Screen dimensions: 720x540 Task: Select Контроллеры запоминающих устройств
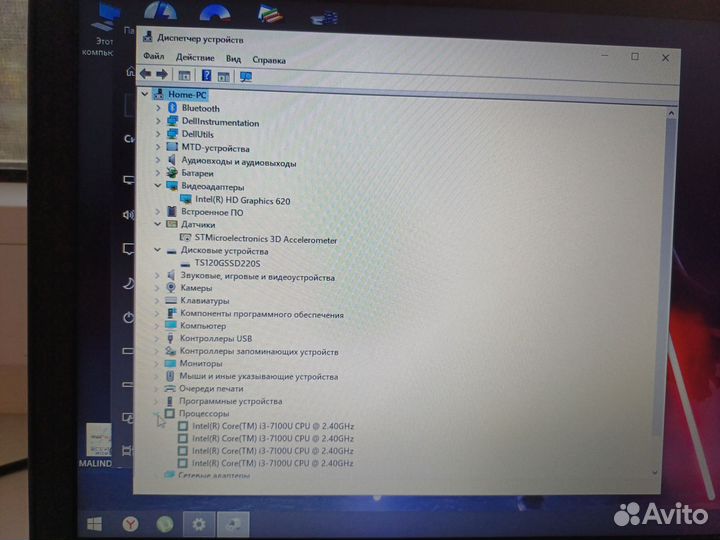click(259, 351)
